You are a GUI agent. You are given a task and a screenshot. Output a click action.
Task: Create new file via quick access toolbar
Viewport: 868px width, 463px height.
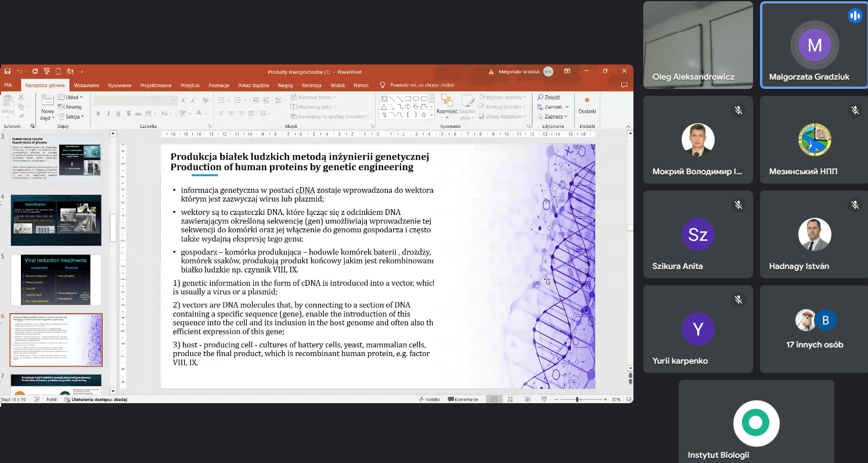coord(58,71)
